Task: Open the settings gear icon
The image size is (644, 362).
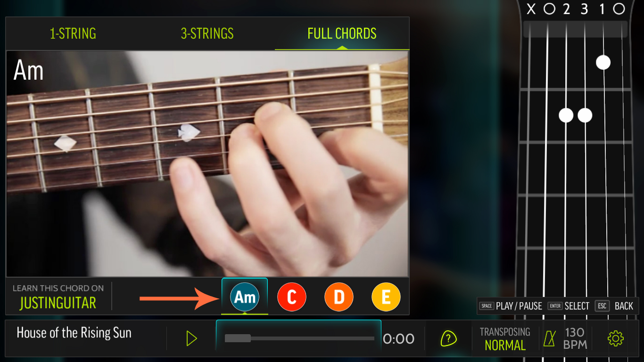Action: click(x=616, y=338)
